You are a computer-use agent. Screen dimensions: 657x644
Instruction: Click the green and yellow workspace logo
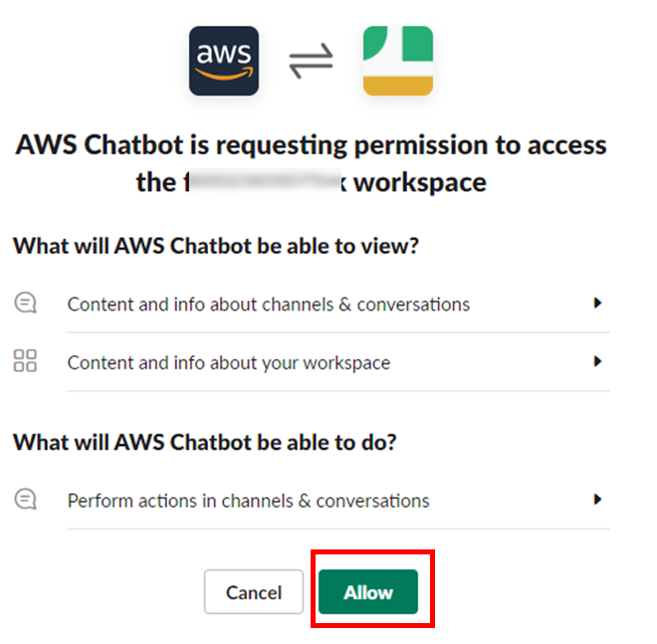(398, 61)
